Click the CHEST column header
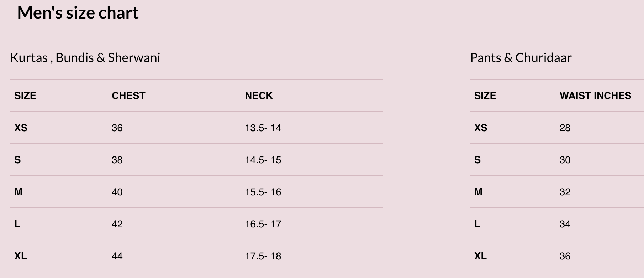 128,96
